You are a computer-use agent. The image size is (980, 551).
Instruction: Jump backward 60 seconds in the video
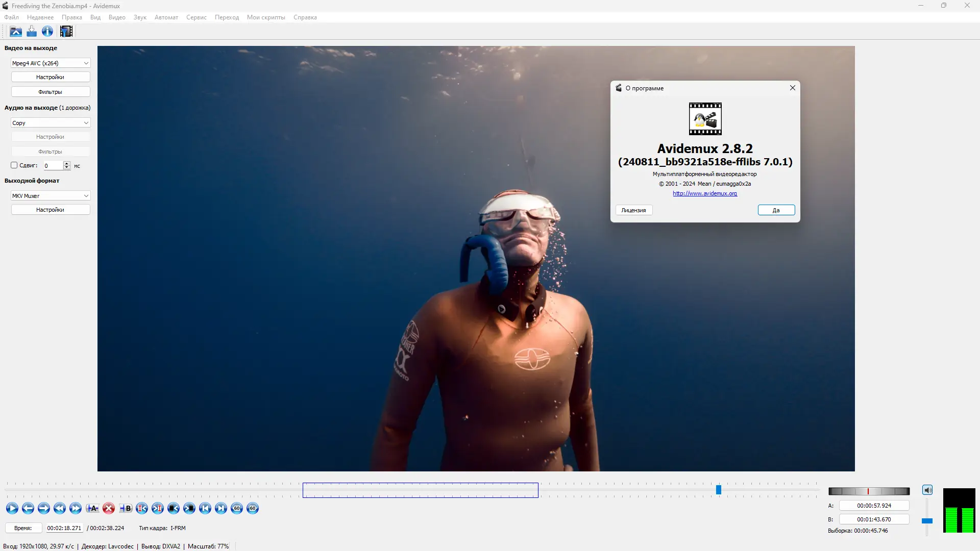[236, 508]
